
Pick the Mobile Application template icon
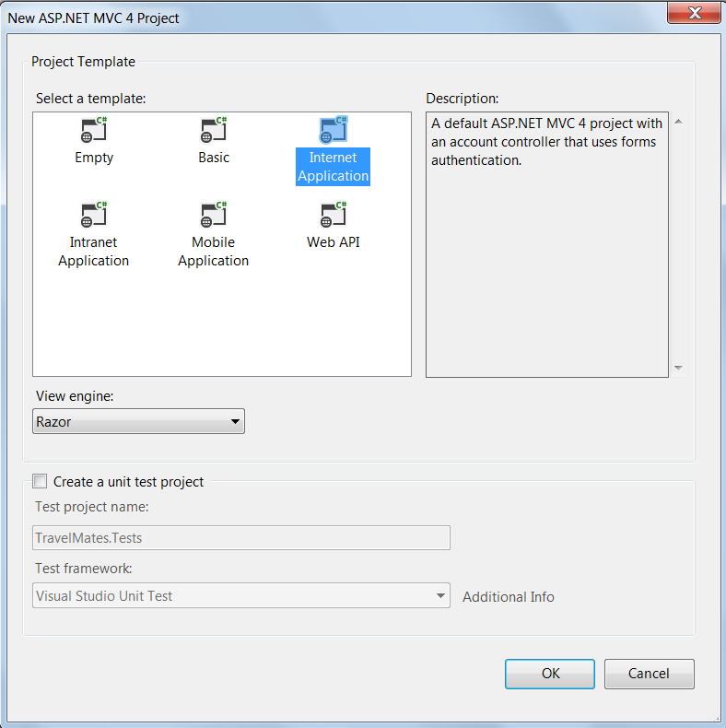click(x=214, y=215)
